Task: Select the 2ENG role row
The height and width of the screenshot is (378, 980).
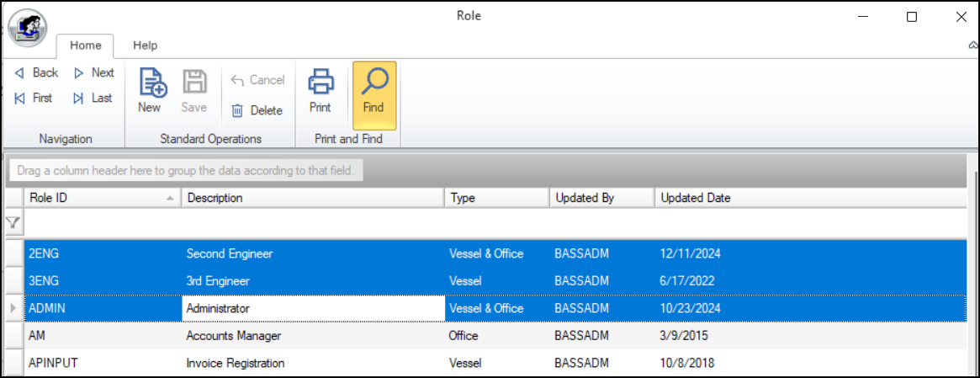Action: pyautogui.click(x=495, y=253)
